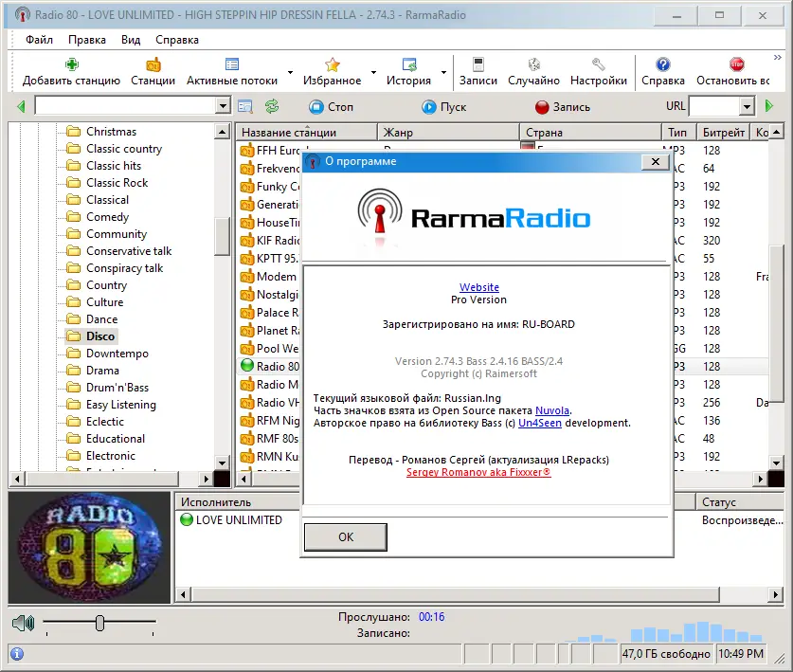Open Active streams toolbar icon
The height and width of the screenshot is (672, 793).
[x=231, y=64]
